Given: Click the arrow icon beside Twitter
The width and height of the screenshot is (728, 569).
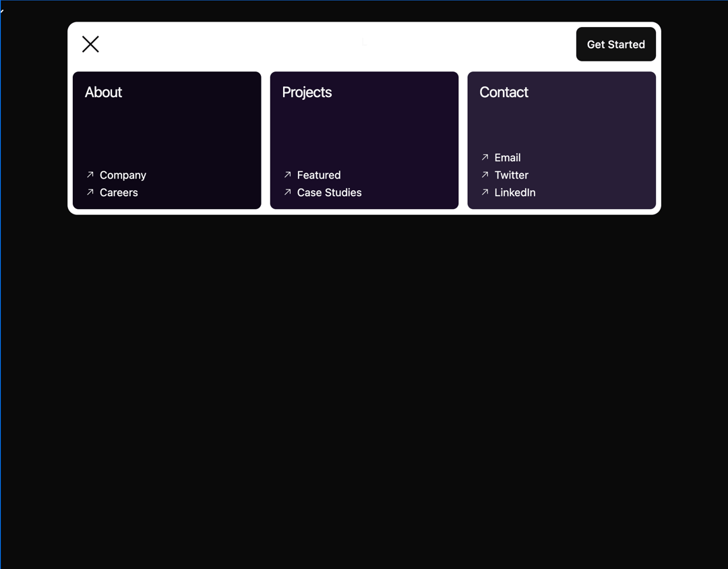Looking at the screenshot, I should 485,175.
